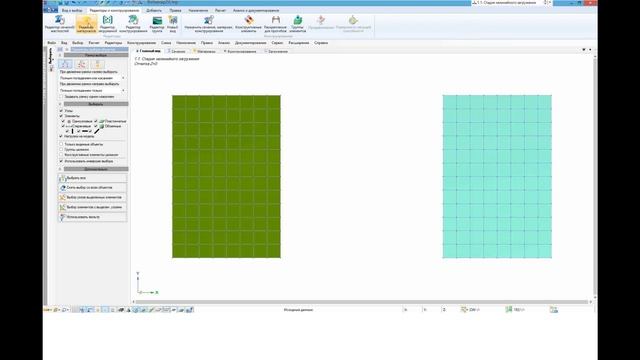This screenshot has height=360, width=640.
Task: Toggle the Узлы checkbox
Action: [61, 111]
